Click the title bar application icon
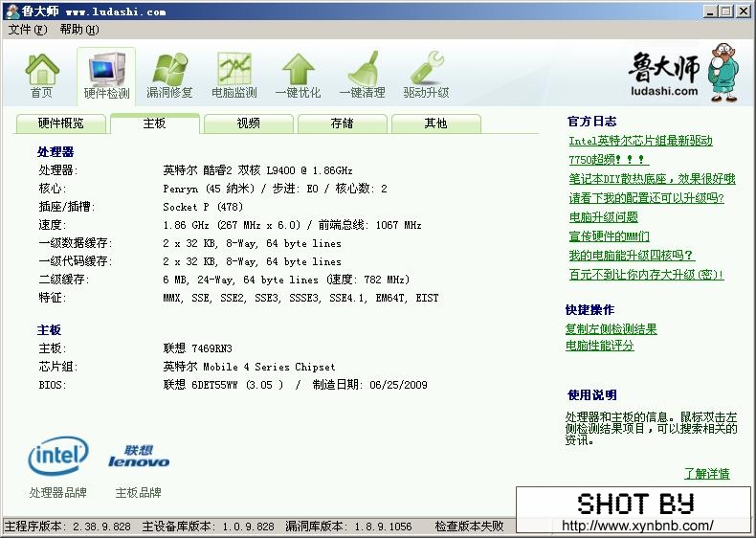The image size is (756, 538). (12, 11)
